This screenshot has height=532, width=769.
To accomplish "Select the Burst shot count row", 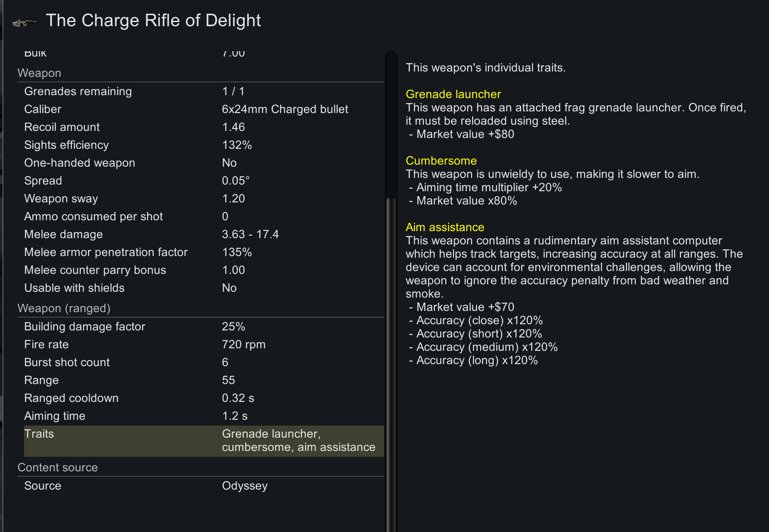I will point(204,362).
